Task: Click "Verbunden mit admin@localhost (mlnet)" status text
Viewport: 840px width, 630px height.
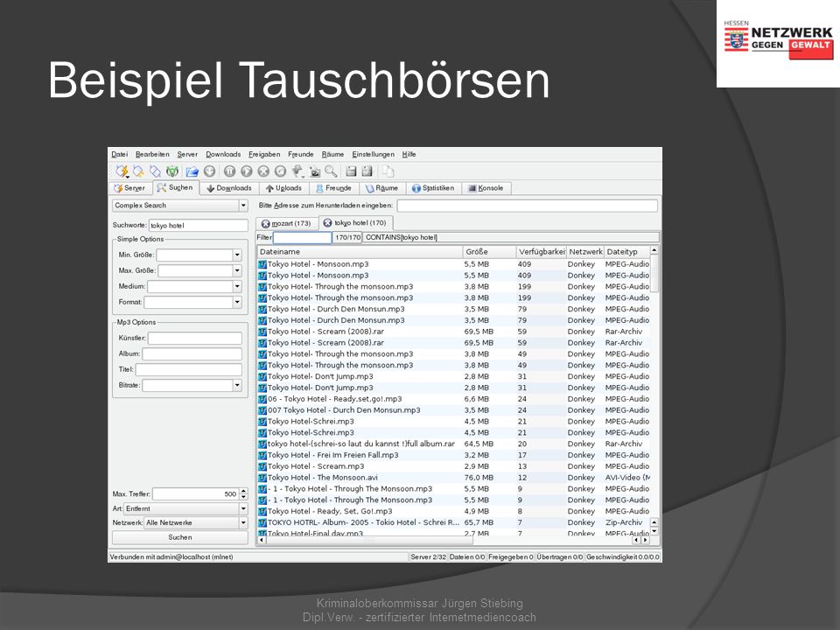Action: pyautogui.click(x=171, y=557)
